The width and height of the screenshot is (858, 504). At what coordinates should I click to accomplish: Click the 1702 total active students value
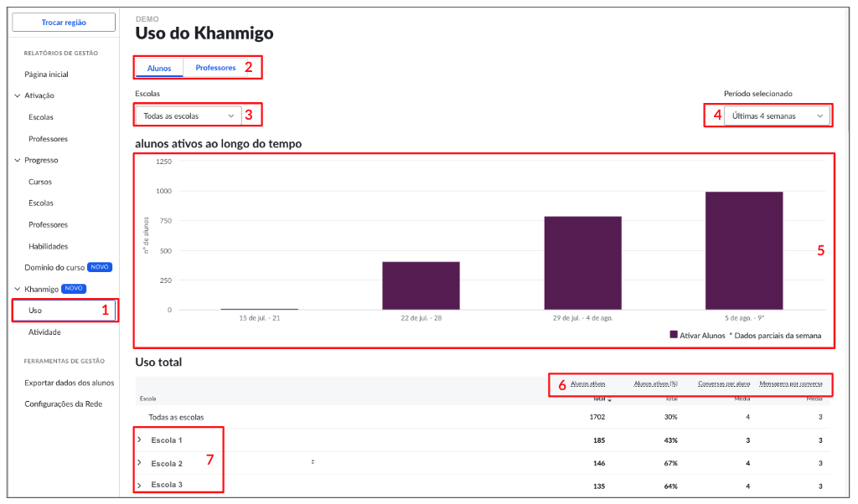(597, 417)
